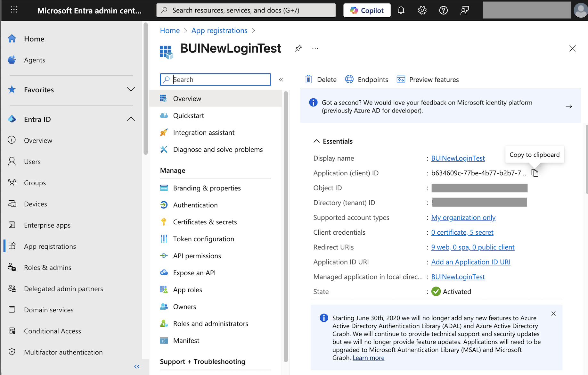Open the 0 certificate, 5 secret link
Viewport: 588px width, 375px height.
pyautogui.click(x=462, y=232)
